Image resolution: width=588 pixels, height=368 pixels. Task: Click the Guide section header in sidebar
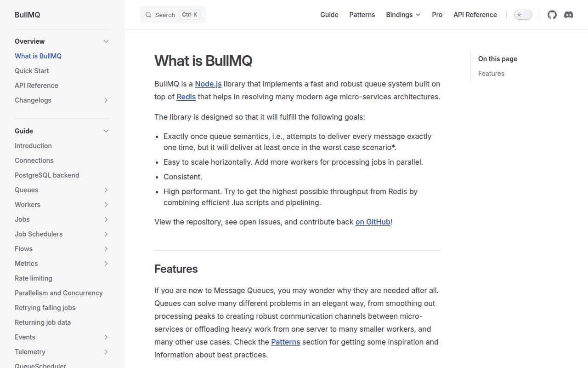point(24,131)
